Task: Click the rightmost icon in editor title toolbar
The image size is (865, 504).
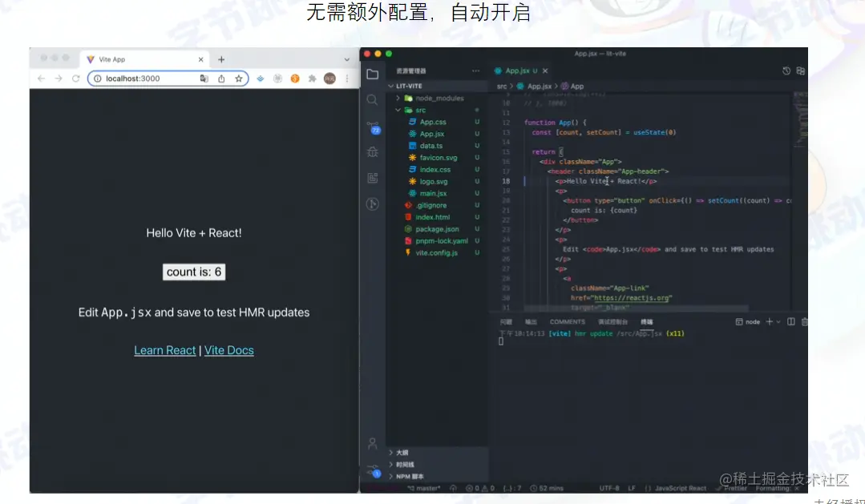Action: coord(800,71)
